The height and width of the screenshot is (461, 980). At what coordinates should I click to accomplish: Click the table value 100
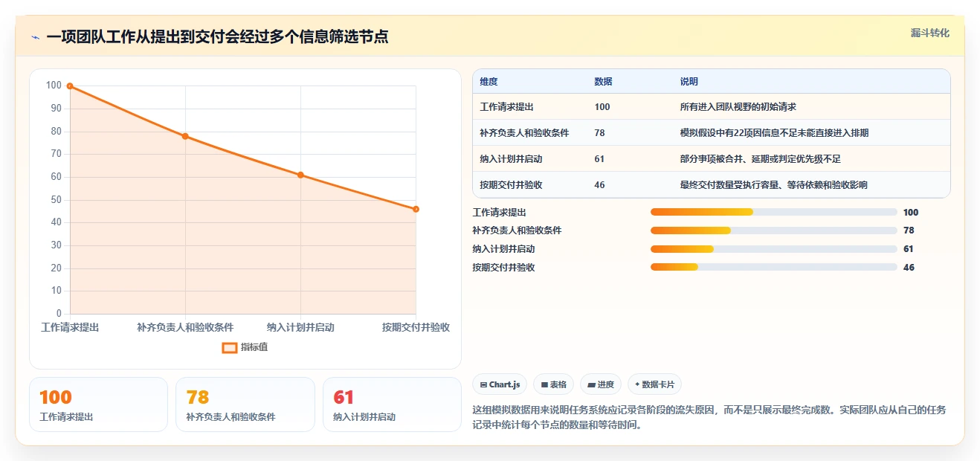pyautogui.click(x=602, y=107)
